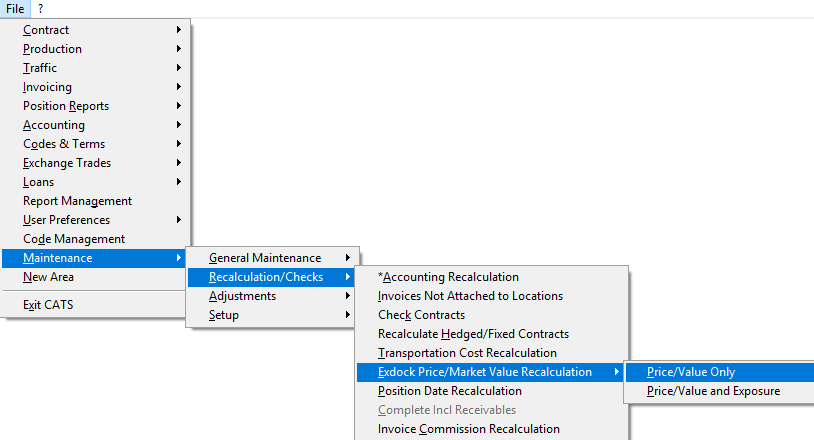Expand the Contract submenu
814x440 pixels.
coord(96,30)
